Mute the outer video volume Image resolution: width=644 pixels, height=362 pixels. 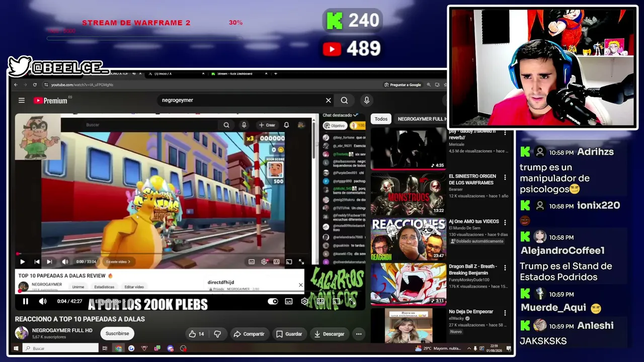click(x=43, y=302)
